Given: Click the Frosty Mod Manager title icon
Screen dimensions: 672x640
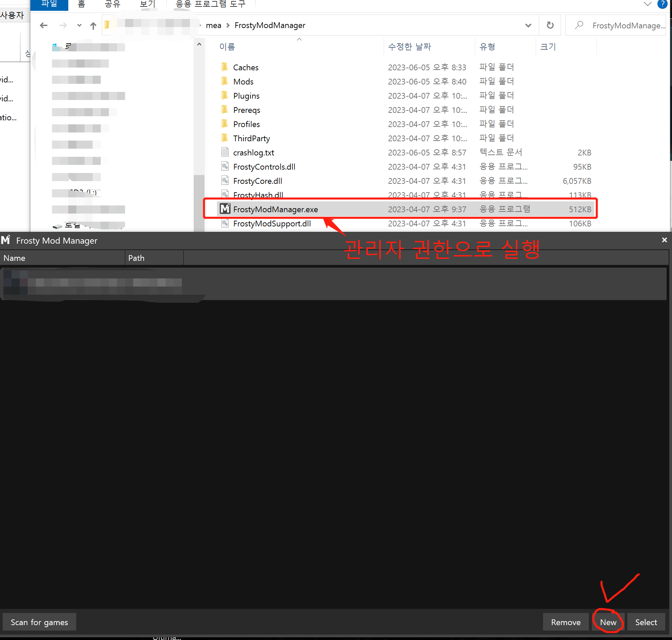Looking at the screenshot, I should [x=6, y=240].
